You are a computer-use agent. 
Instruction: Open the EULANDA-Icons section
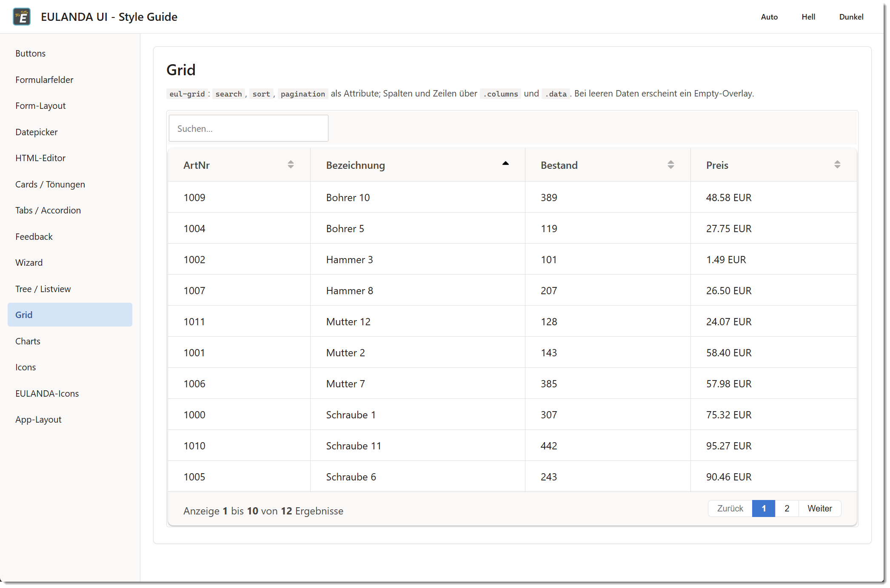(x=70, y=394)
